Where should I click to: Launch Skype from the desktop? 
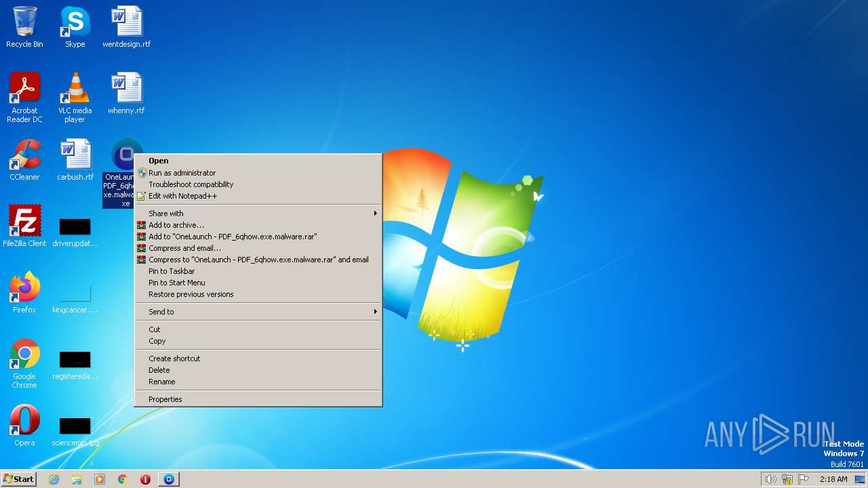75,27
